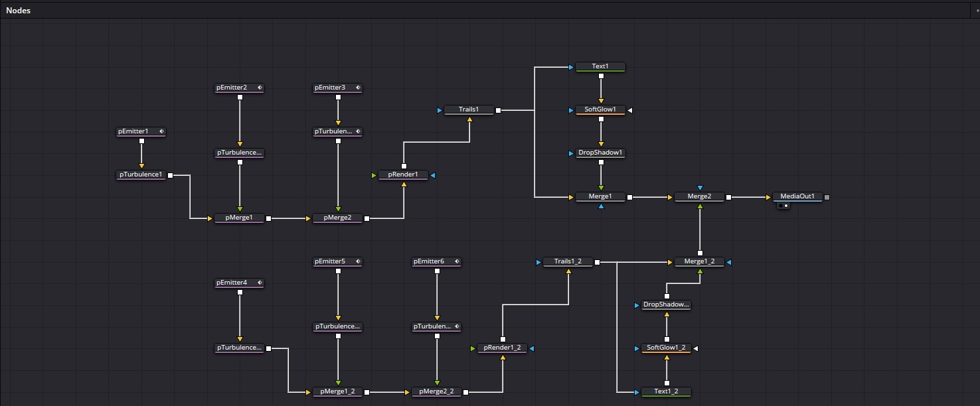Click the blue mask arrow above Merge2
This screenshot has width=980, height=406.
point(700,188)
